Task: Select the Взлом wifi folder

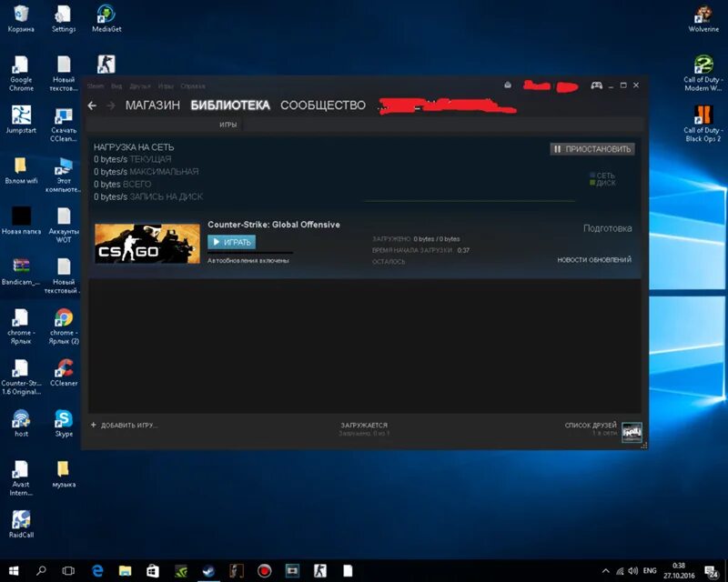Action: [x=21, y=170]
